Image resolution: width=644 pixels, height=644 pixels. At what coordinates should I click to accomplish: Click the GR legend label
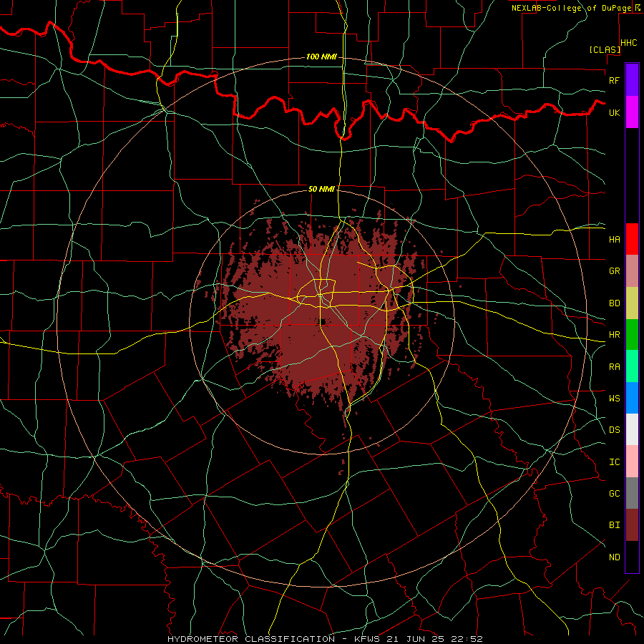point(614,271)
